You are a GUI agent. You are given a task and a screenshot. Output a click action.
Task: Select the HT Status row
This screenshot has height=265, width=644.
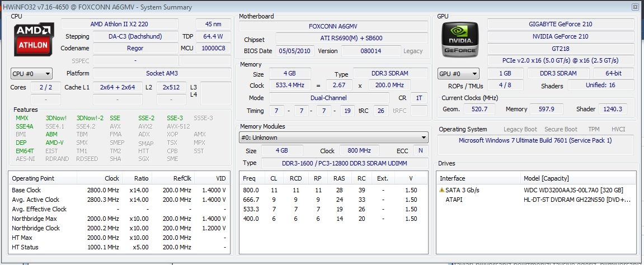(x=119, y=247)
